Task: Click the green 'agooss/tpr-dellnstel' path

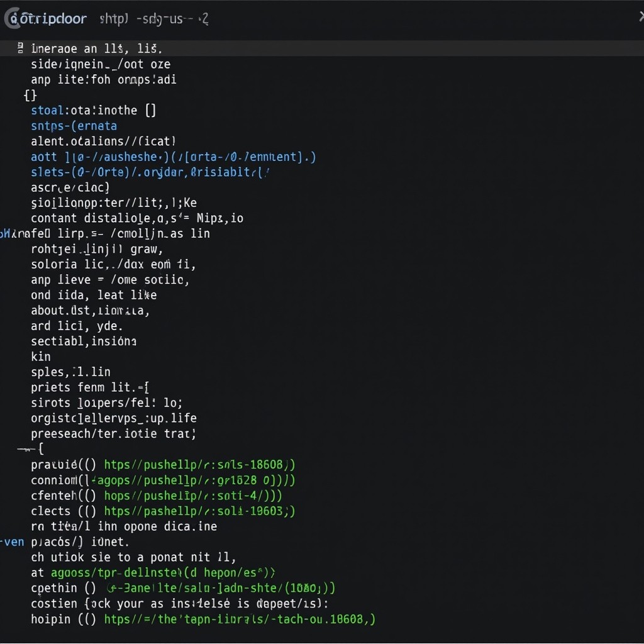Action: (162, 572)
